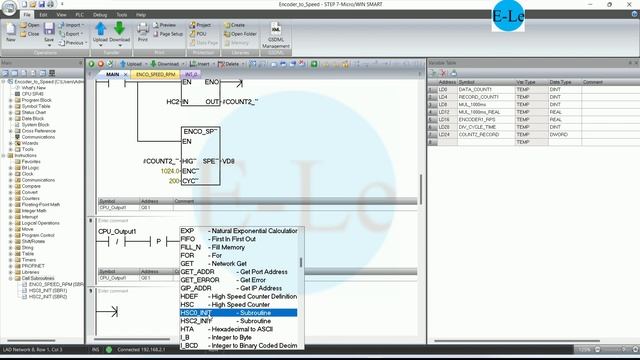Choose HDEF High Speed Counter Definition
Viewport: 640px width, 360px height.
pyautogui.click(x=238, y=296)
